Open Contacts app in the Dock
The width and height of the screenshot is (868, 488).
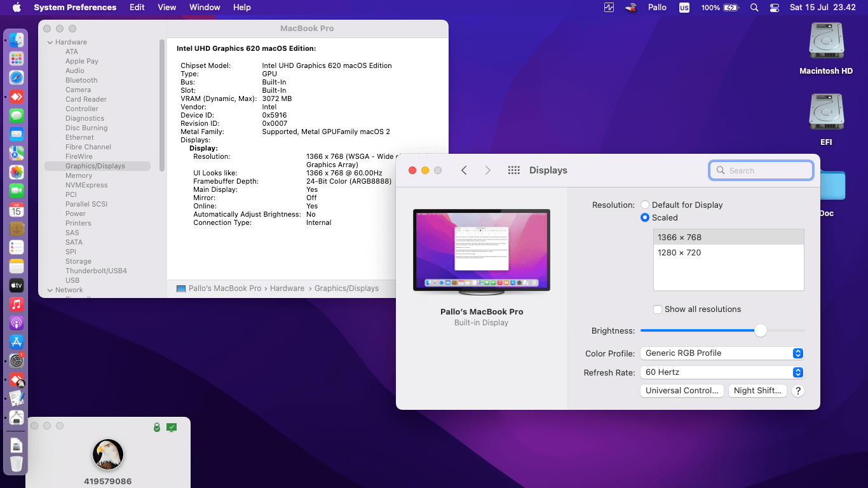pyautogui.click(x=17, y=229)
